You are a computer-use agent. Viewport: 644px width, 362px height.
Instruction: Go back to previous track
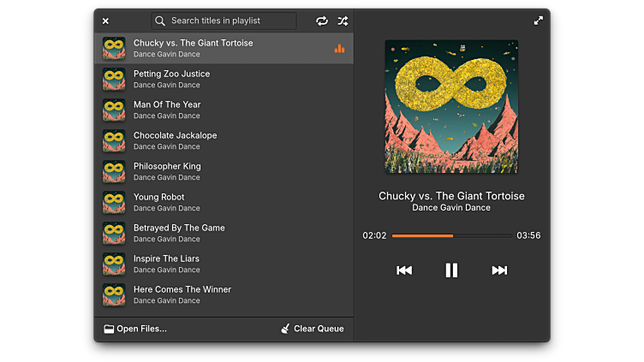pos(404,270)
